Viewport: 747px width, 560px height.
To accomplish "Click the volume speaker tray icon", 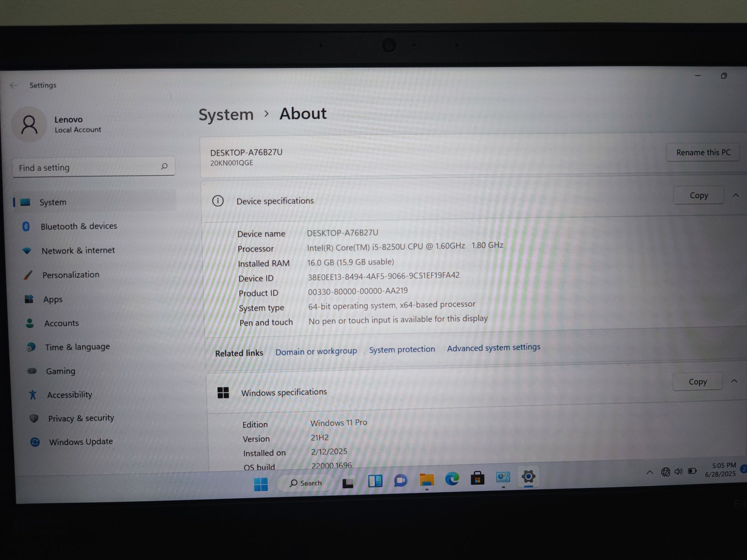I will click(679, 472).
